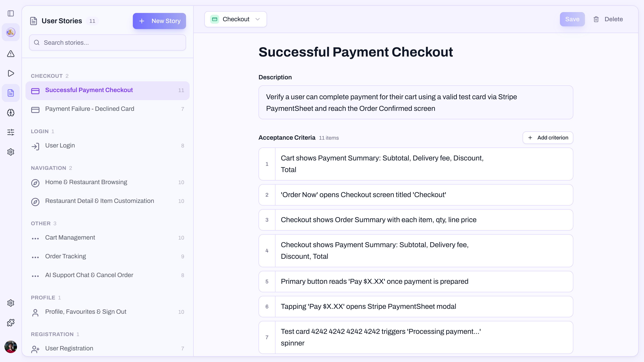
Task: Add criterion to acceptance criteria
Action: (548, 138)
